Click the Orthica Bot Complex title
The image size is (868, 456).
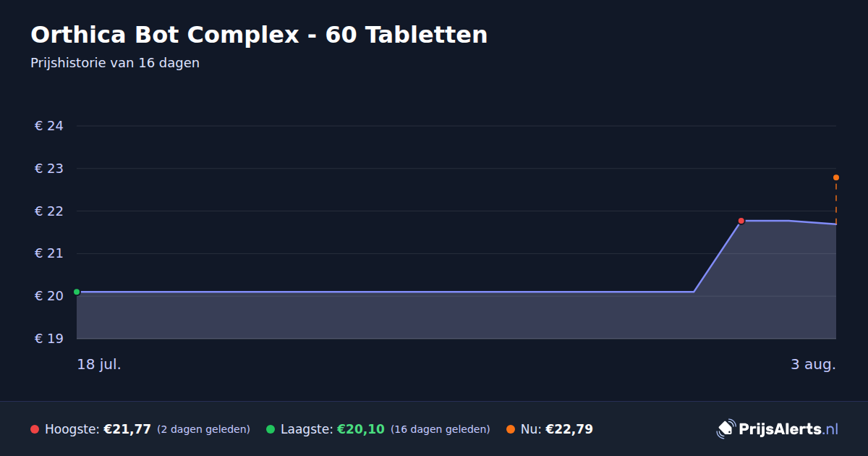click(x=259, y=35)
